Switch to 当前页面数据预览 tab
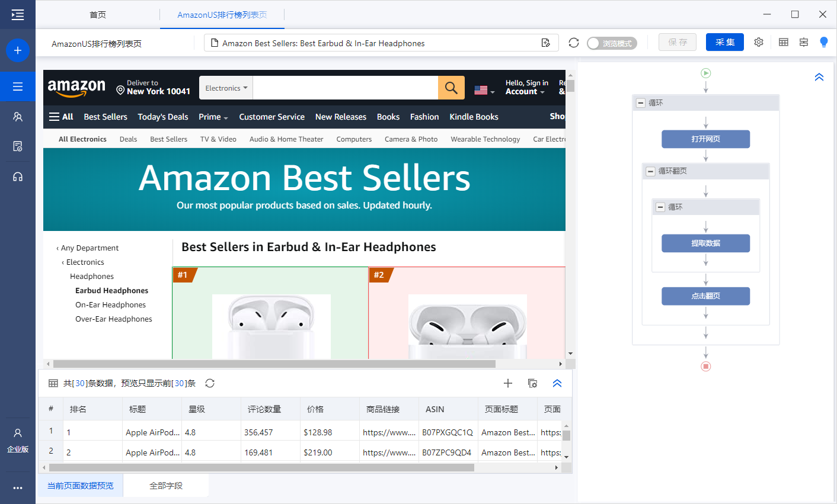The height and width of the screenshot is (504, 837). tap(81, 486)
